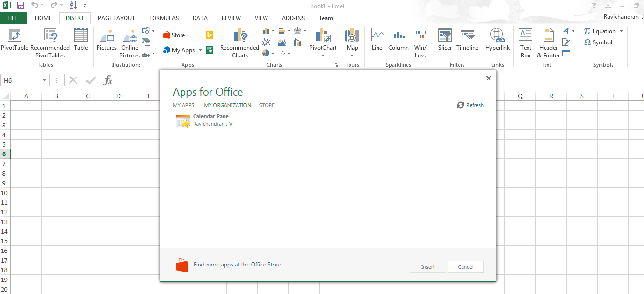Click the PivotTable icon
644x294 pixels.
pos(14,35)
